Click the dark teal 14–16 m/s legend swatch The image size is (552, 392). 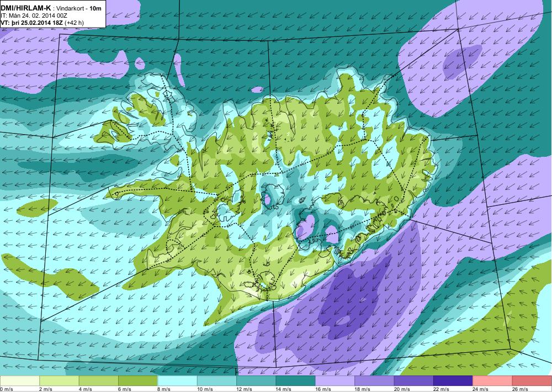tap(296, 381)
